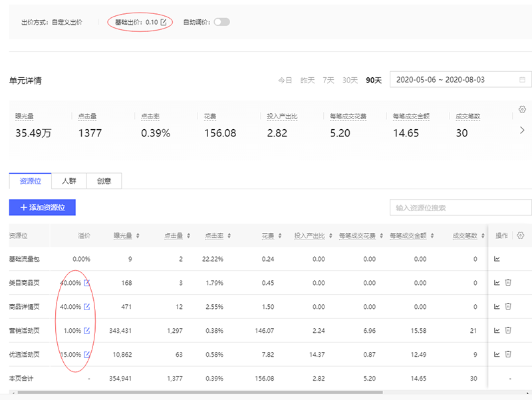Click the 14.37 ROI cell
Viewport: 532px width, 400px height.
[317, 355]
